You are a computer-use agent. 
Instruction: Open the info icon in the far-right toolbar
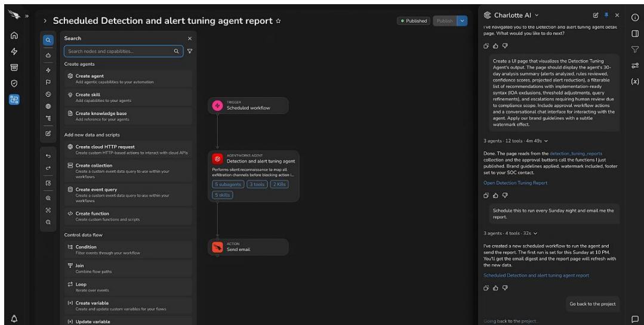tap(635, 18)
